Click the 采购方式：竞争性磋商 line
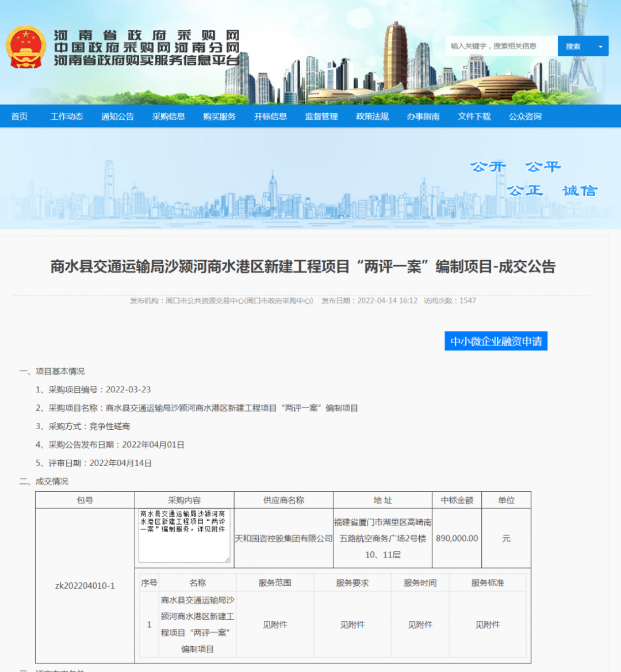The width and height of the screenshot is (621, 672). [x=83, y=426]
